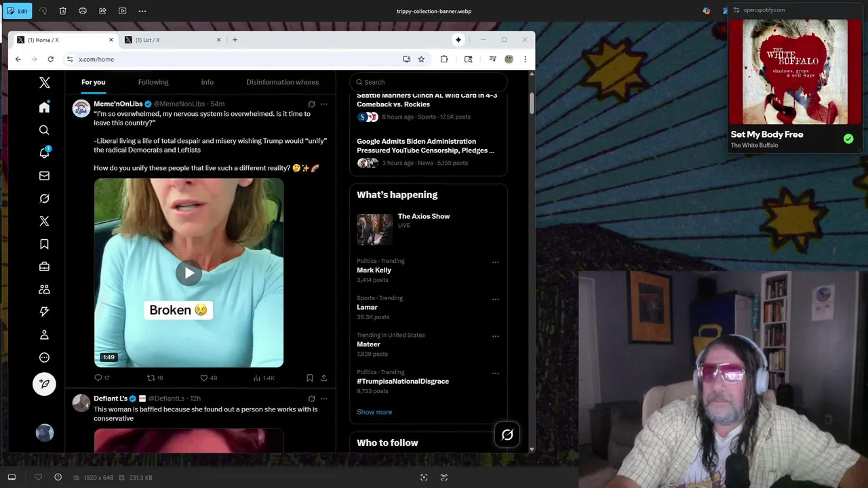Open Notifications bell icon
The width and height of the screenshot is (868, 488).
coord(44,152)
